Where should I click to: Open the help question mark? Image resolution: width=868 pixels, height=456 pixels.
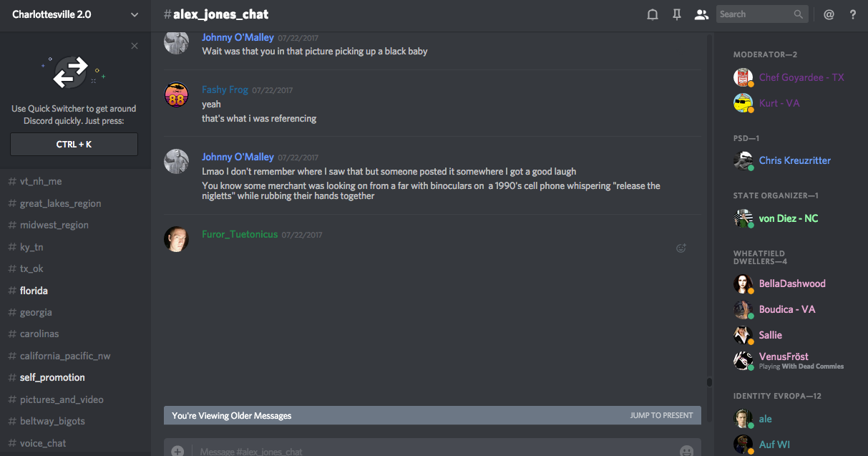tap(853, 14)
